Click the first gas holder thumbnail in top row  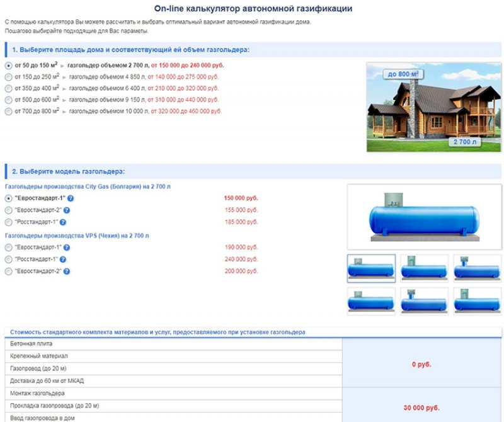[371, 268]
